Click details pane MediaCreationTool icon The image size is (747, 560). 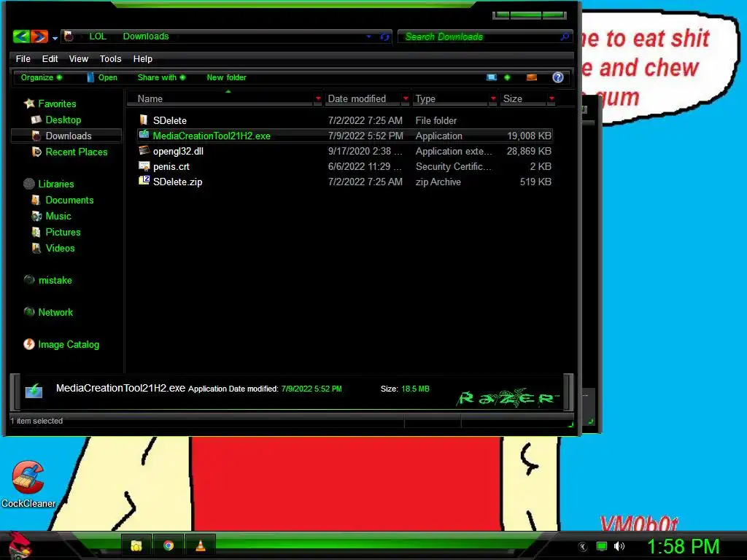pyautogui.click(x=34, y=391)
